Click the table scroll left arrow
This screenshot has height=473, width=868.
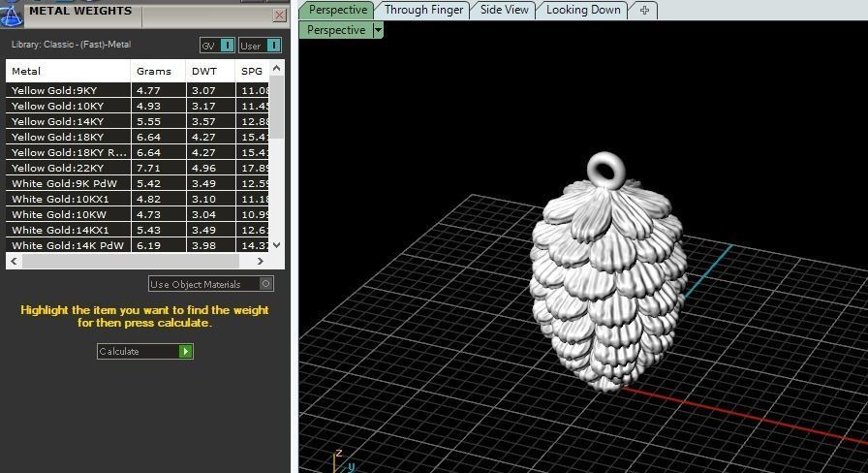click(14, 261)
